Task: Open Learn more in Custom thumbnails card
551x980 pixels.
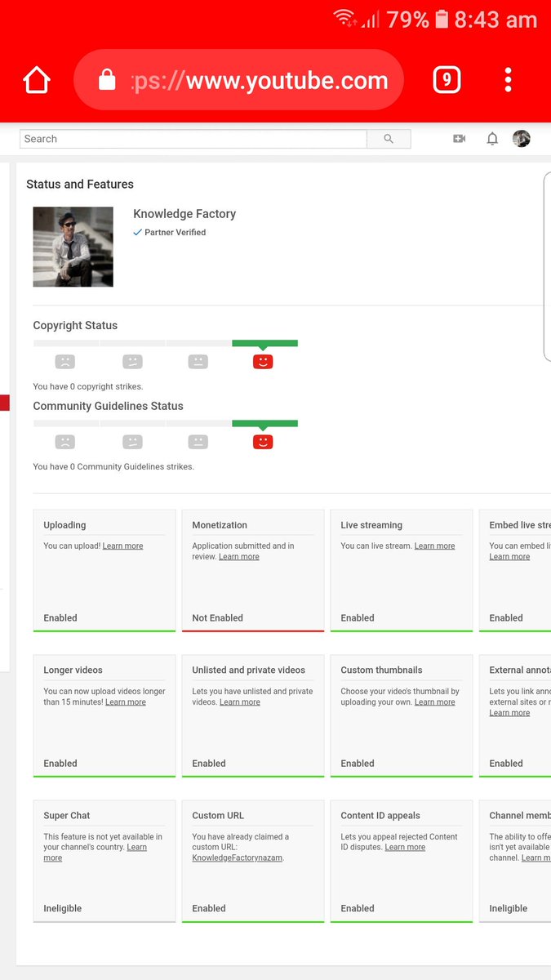Action: [434, 702]
